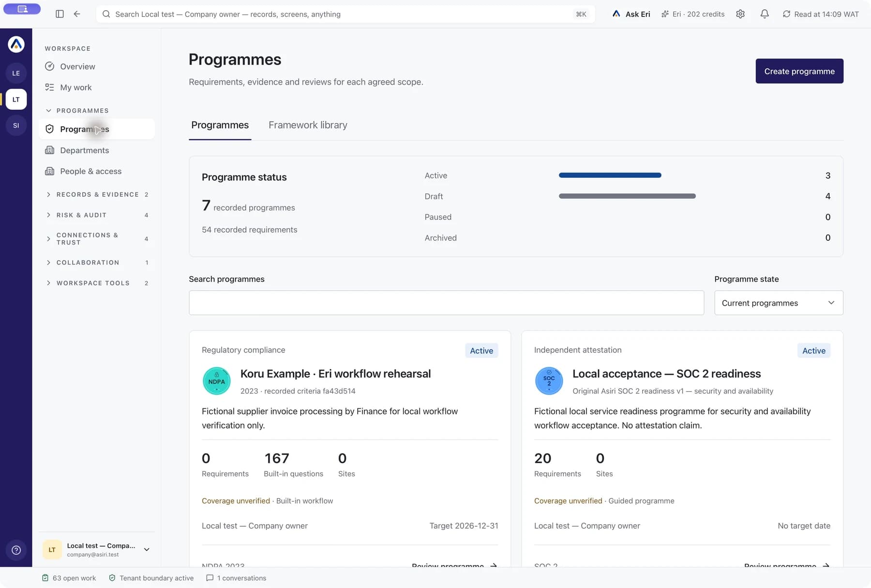The image size is (871, 588).
Task: Expand RECORDS & EVIDENCE section
Action: tap(97, 194)
